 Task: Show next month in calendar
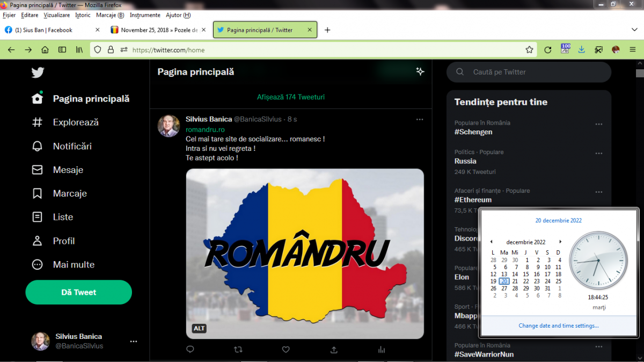[560, 242]
